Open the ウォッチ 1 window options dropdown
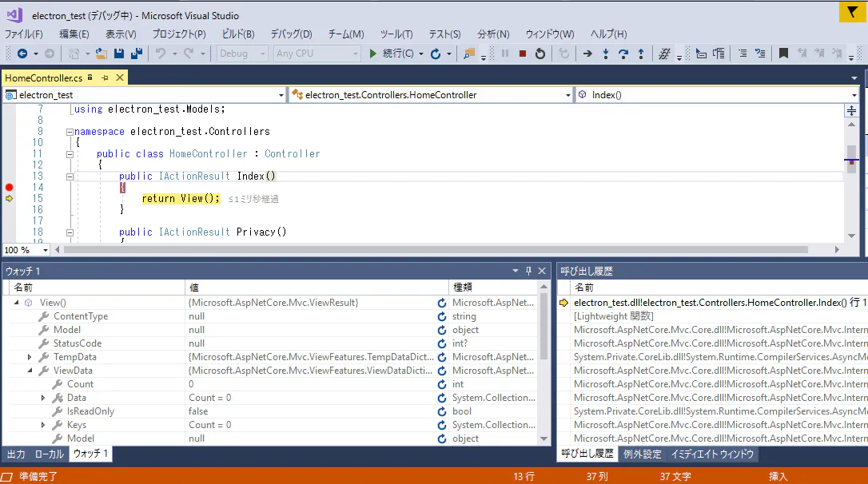Viewport: 868px width, 484px height. 516,271
